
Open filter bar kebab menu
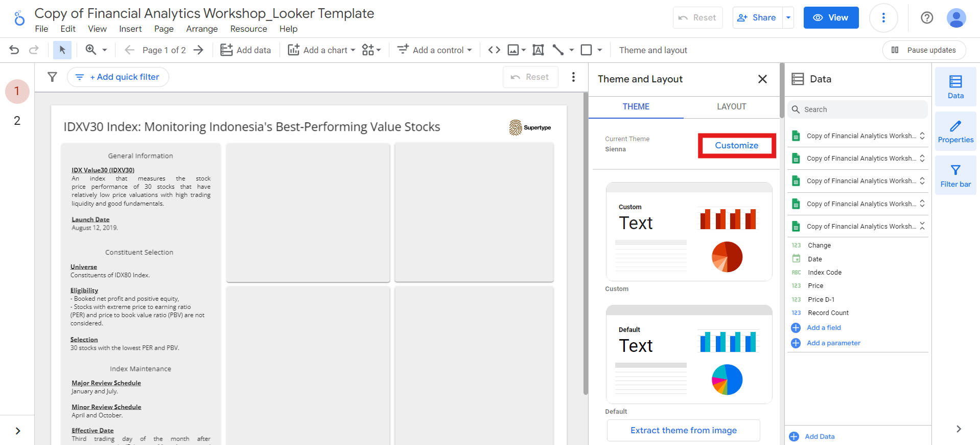[573, 77]
